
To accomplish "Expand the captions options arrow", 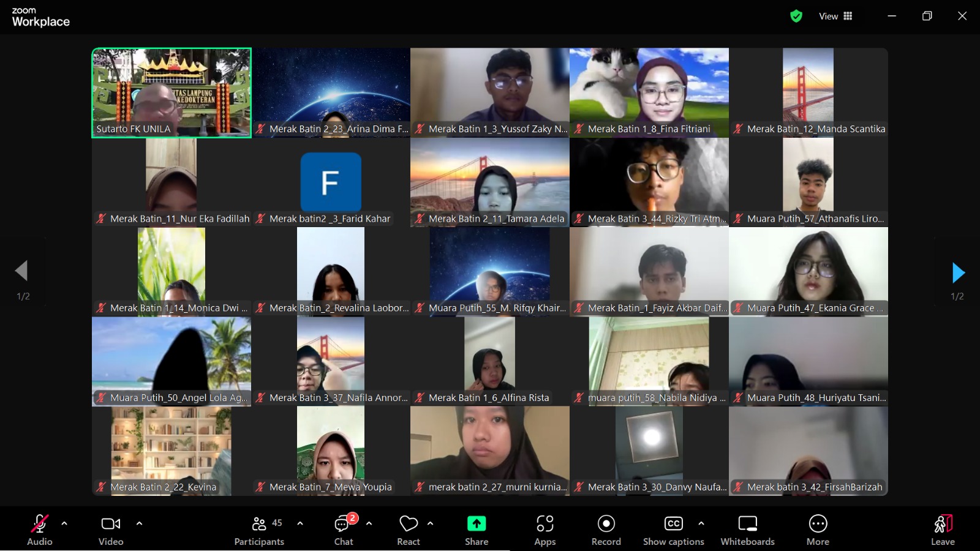I will [701, 523].
